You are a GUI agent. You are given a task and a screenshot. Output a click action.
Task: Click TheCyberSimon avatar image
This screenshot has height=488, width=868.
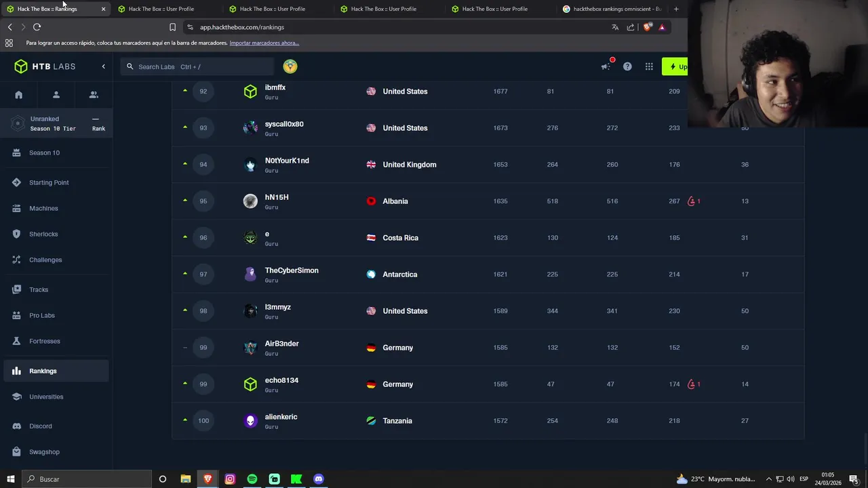[x=250, y=274]
